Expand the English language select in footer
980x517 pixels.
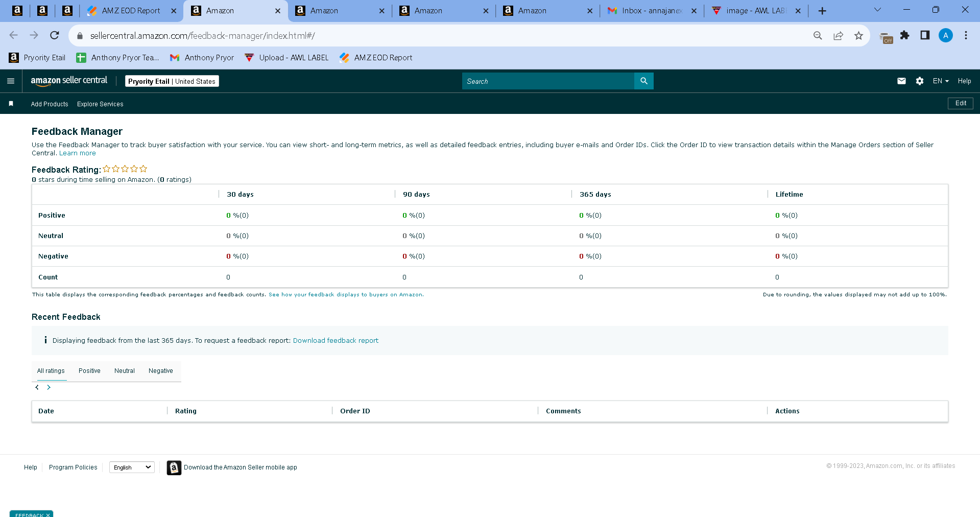click(132, 467)
